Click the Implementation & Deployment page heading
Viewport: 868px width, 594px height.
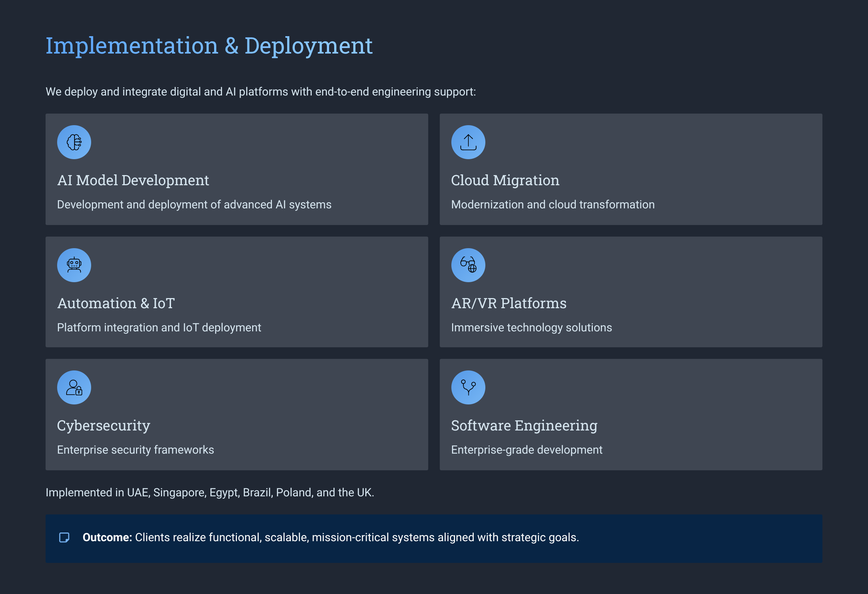[x=209, y=46]
